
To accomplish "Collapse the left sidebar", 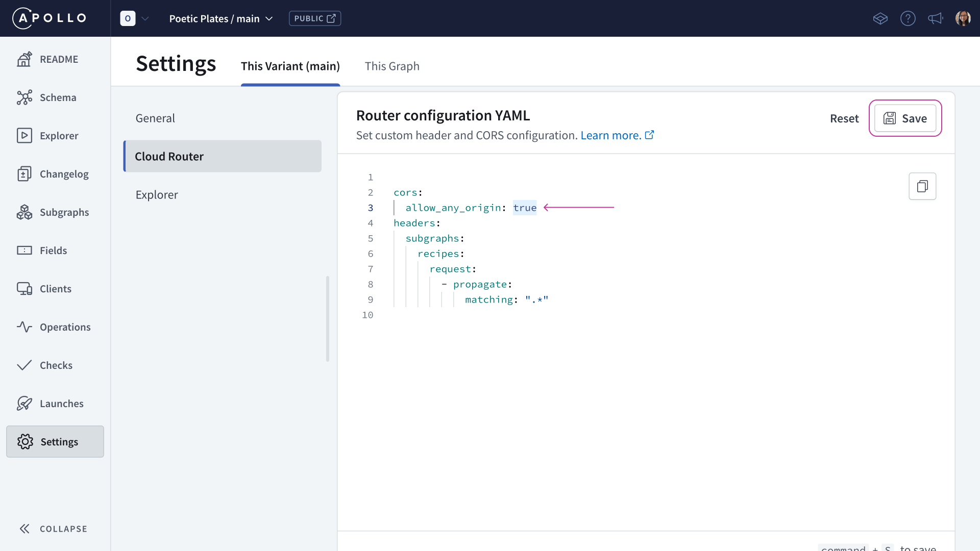I will [53, 529].
